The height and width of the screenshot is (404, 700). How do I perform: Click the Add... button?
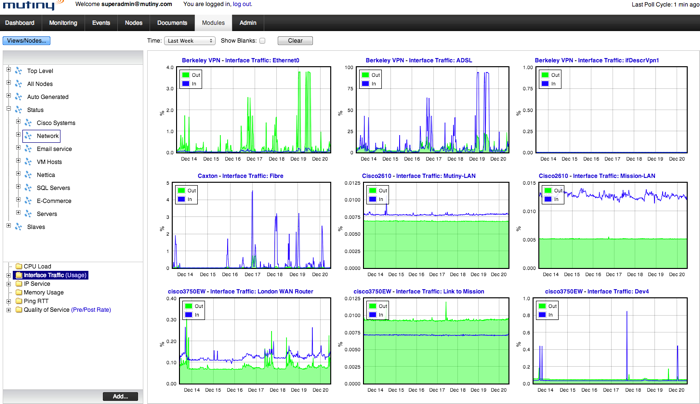point(120,396)
